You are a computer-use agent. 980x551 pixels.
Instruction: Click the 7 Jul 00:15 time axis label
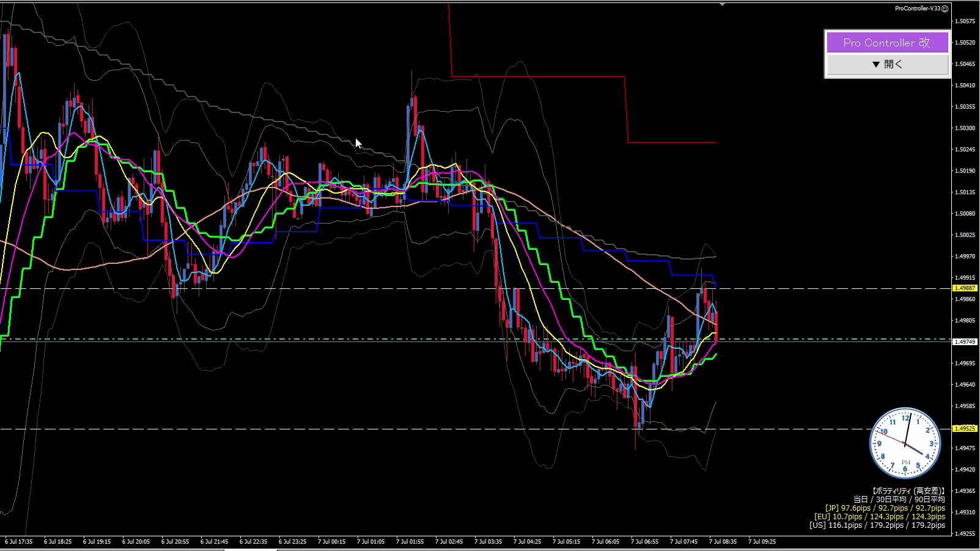[x=331, y=541]
